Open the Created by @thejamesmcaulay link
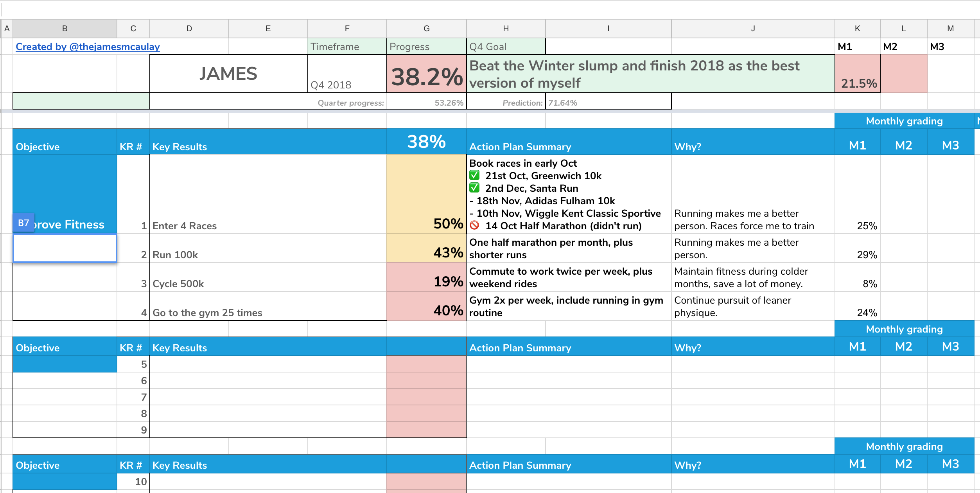Screen dimensions: 980x493 tap(88, 47)
